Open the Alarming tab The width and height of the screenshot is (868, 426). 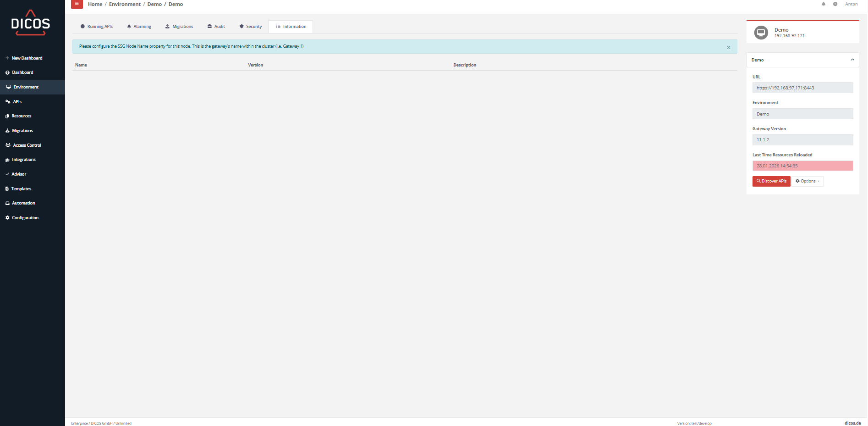tap(139, 27)
